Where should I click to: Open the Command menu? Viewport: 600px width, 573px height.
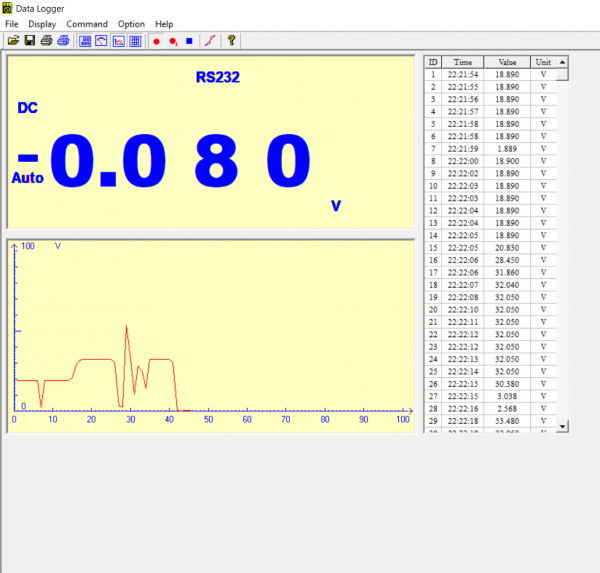point(87,24)
